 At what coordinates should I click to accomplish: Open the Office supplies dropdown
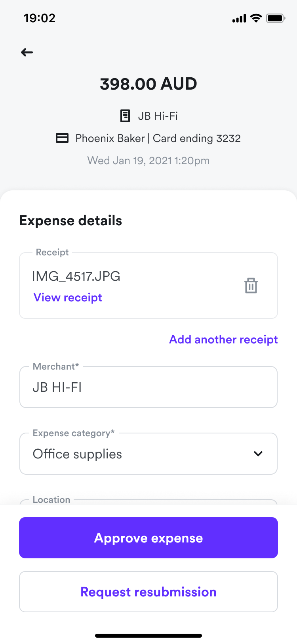(148, 454)
